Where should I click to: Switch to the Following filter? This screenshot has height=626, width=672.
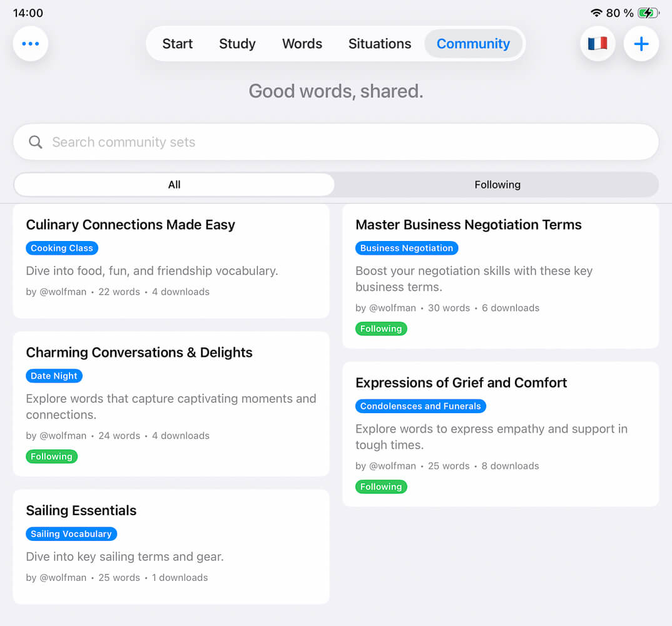[497, 184]
